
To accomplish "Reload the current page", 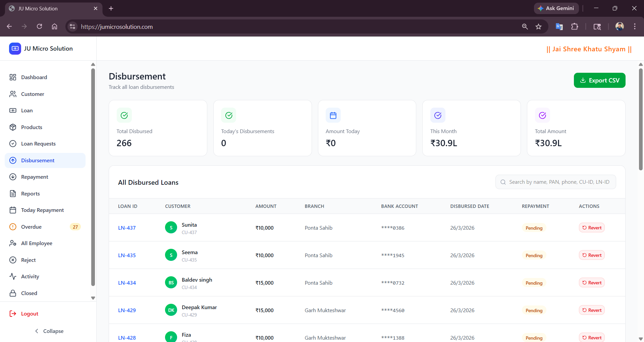I will pyautogui.click(x=39, y=26).
